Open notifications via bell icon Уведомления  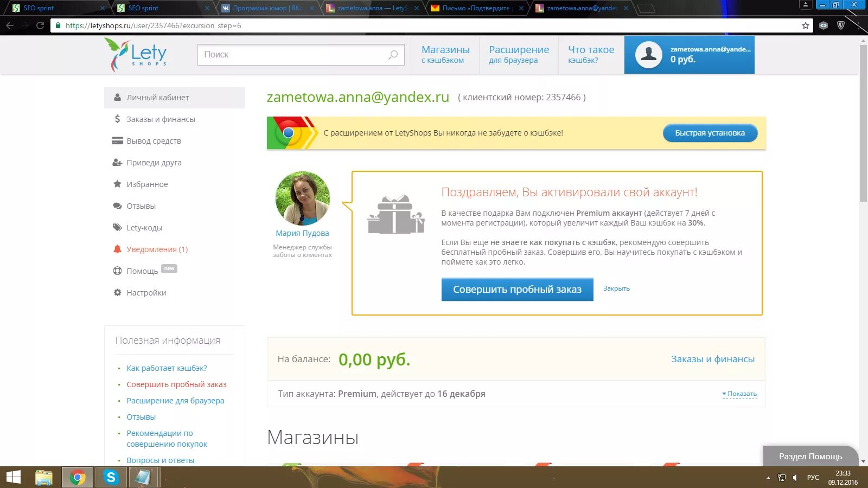[x=117, y=249]
